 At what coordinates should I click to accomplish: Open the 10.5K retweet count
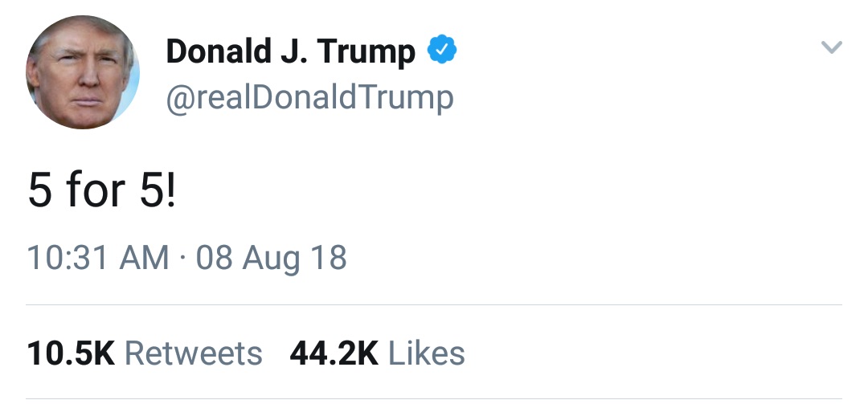[x=71, y=353]
